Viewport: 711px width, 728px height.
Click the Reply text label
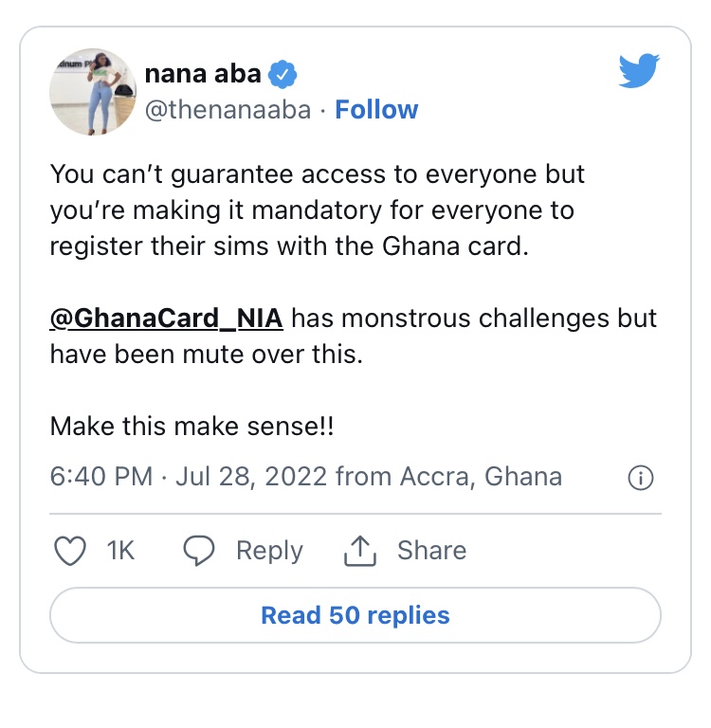[269, 551]
